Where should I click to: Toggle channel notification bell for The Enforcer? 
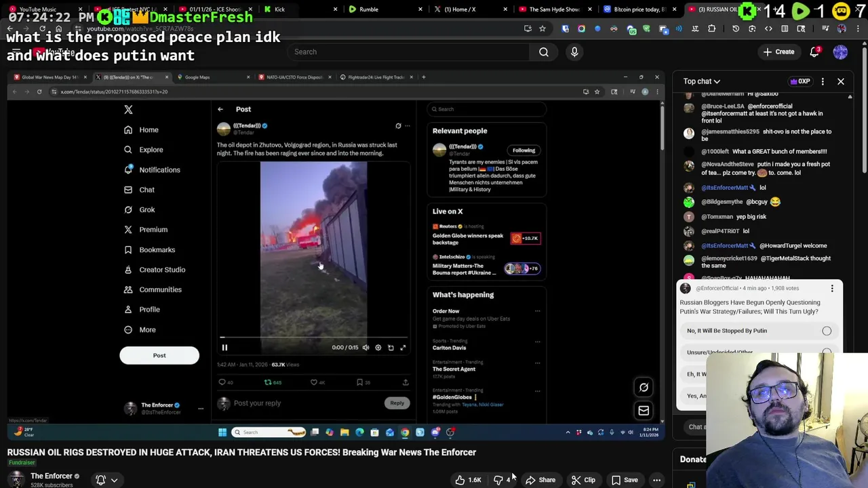100,480
